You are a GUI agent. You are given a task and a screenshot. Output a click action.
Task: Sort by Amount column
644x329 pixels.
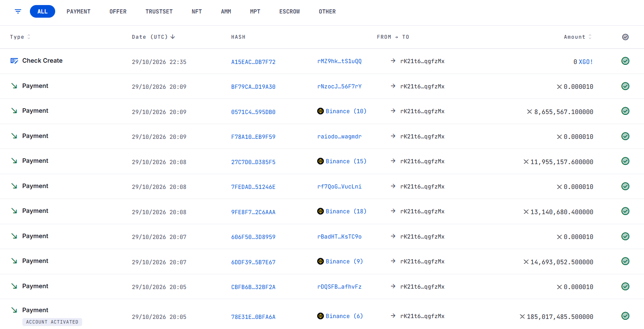tap(578, 37)
